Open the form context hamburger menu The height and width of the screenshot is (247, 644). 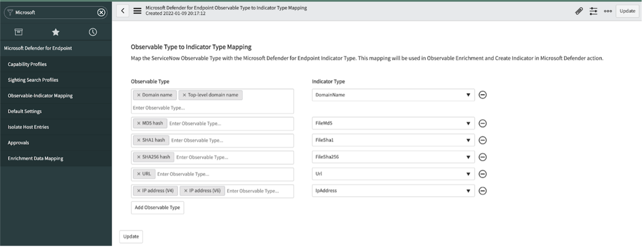click(x=138, y=11)
